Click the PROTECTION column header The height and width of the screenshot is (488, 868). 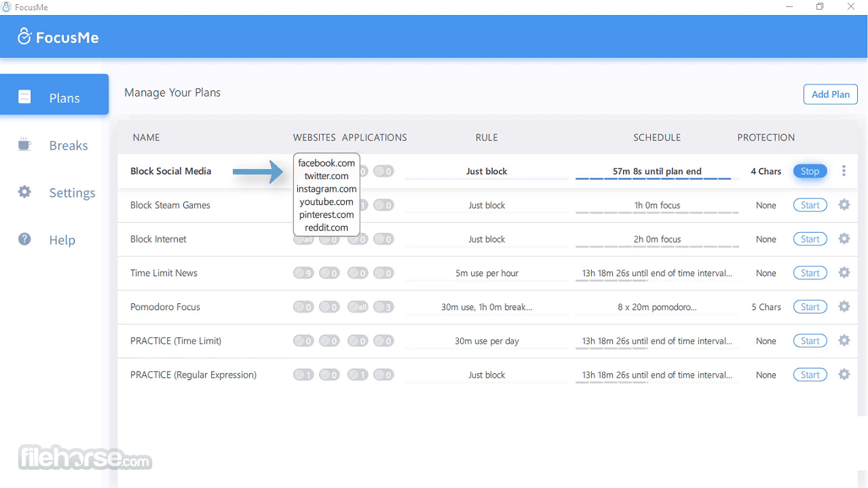tap(766, 138)
